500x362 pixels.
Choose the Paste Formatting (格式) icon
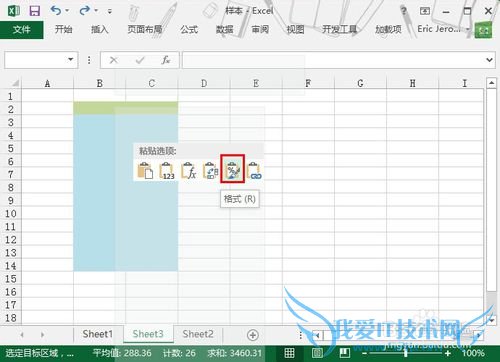pos(233,169)
